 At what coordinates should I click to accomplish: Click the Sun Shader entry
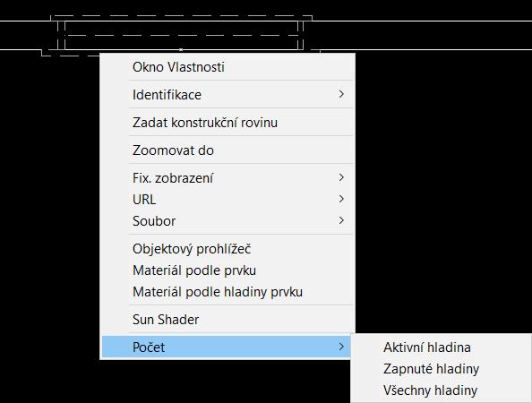[227, 320]
